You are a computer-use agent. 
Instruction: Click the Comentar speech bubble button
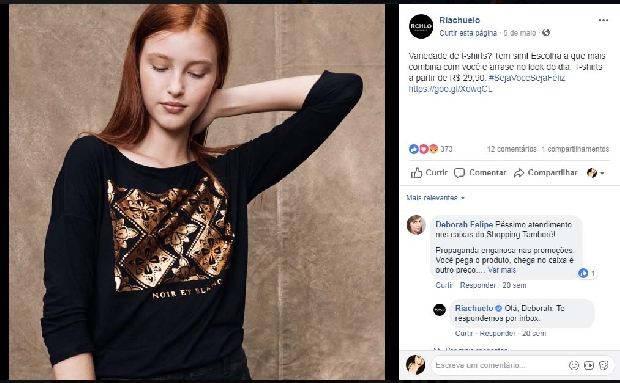pos(480,173)
